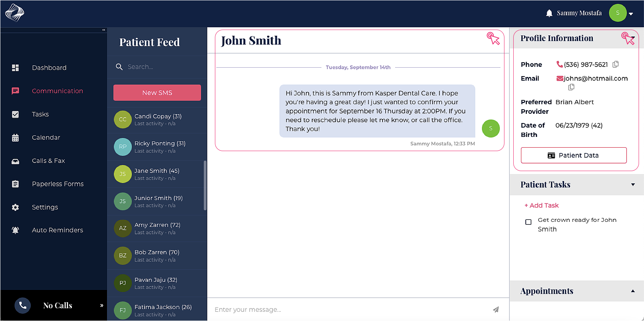Start a New SMS
Screen dimensions: 644x321
point(157,93)
